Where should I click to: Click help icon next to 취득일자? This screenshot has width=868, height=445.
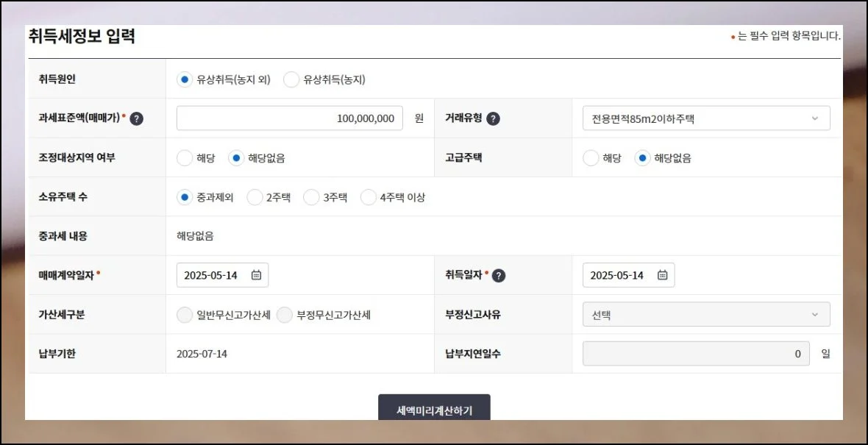(499, 275)
